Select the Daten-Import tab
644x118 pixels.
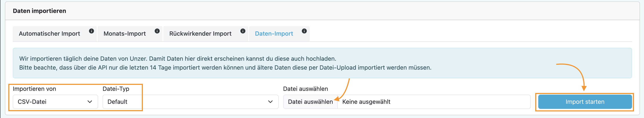pyautogui.click(x=274, y=34)
